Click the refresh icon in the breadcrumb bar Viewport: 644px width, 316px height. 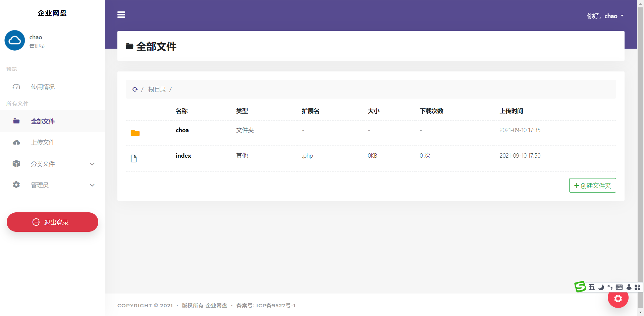point(135,90)
